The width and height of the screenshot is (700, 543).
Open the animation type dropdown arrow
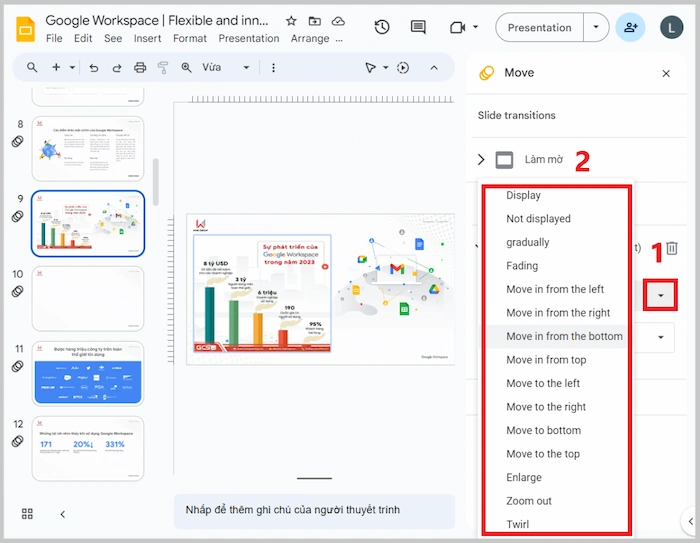point(660,295)
